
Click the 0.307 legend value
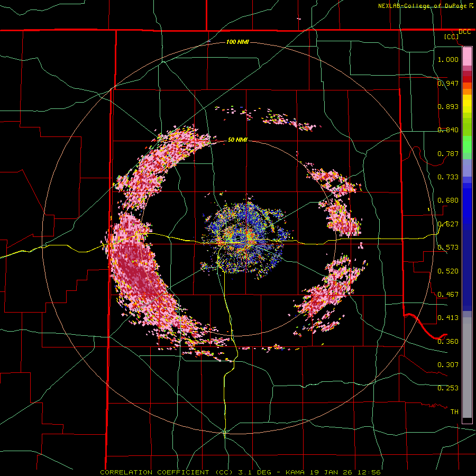pyautogui.click(x=448, y=365)
